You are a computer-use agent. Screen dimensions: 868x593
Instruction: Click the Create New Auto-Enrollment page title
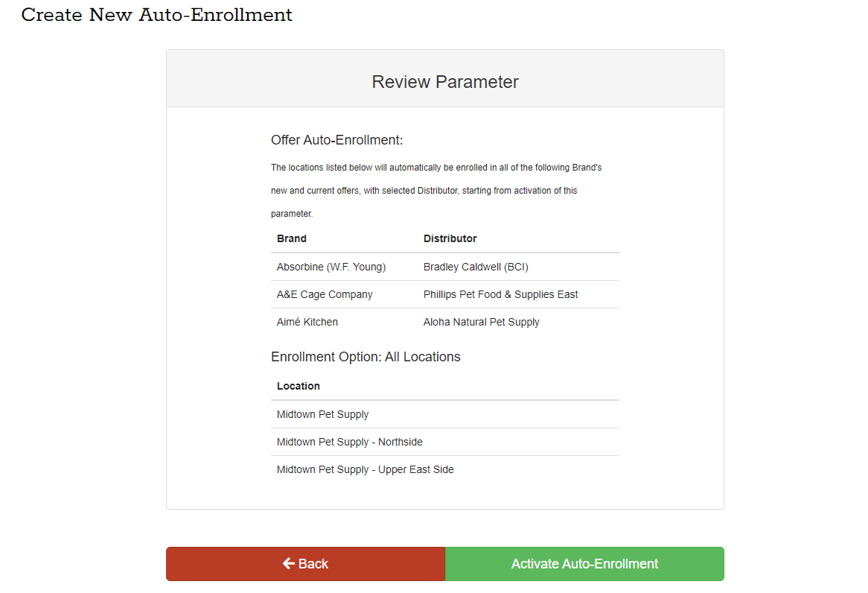(x=156, y=15)
